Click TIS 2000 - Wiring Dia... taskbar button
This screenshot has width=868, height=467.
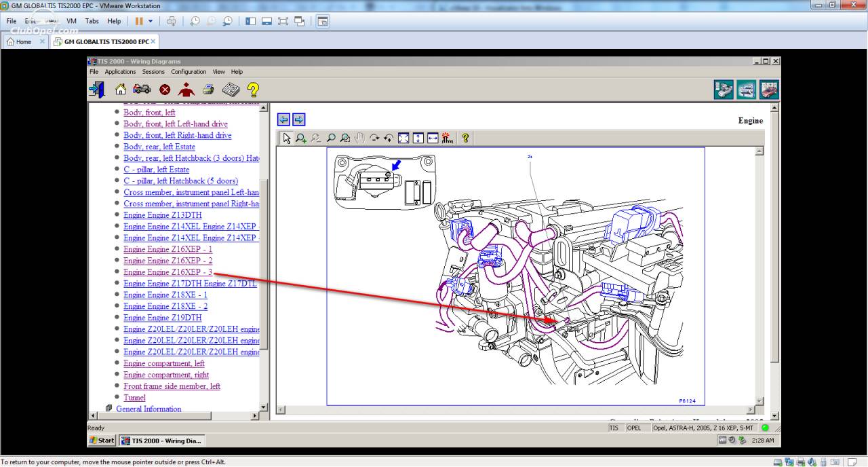click(162, 441)
